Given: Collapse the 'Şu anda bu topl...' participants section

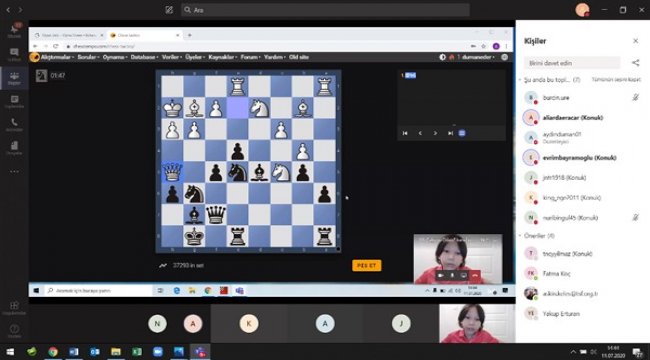Looking at the screenshot, I should click(x=521, y=80).
